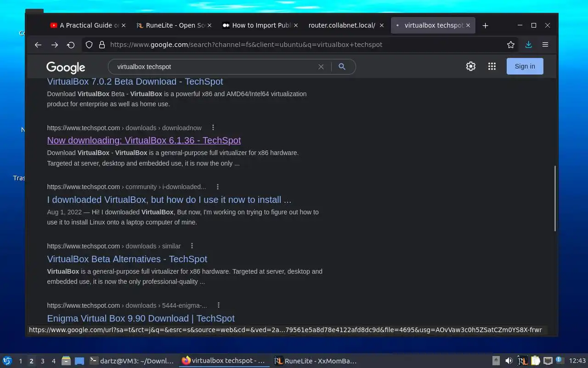Open Enigma Virtual Box 9.90 Download link

point(141,318)
